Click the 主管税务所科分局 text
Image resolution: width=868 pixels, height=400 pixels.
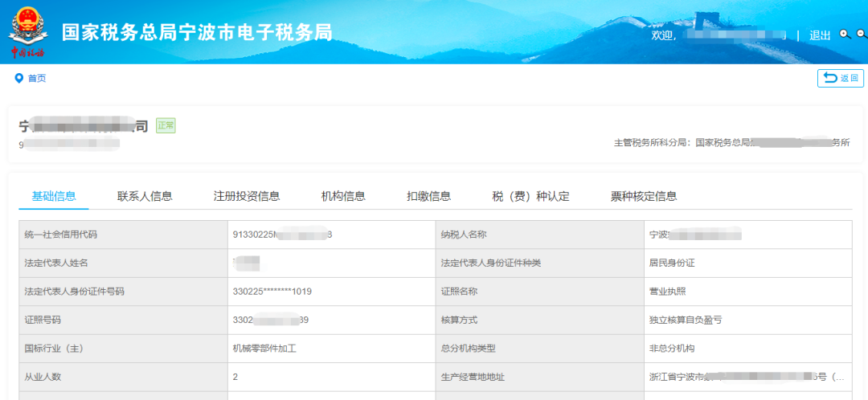651,143
